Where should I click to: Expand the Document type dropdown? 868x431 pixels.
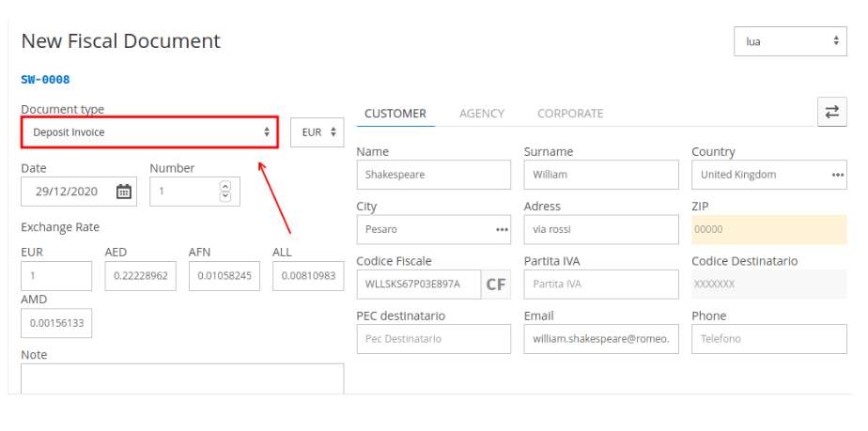pos(149,132)
